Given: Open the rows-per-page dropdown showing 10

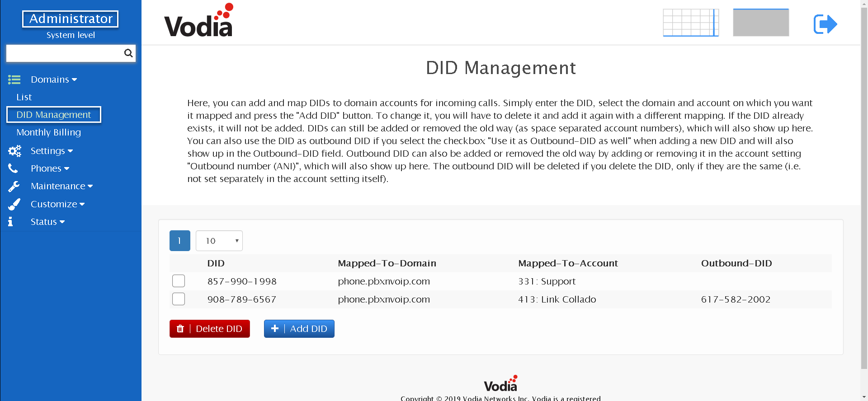Looking at the screenshot, I should pyautogui.click(x=219, y=241).
